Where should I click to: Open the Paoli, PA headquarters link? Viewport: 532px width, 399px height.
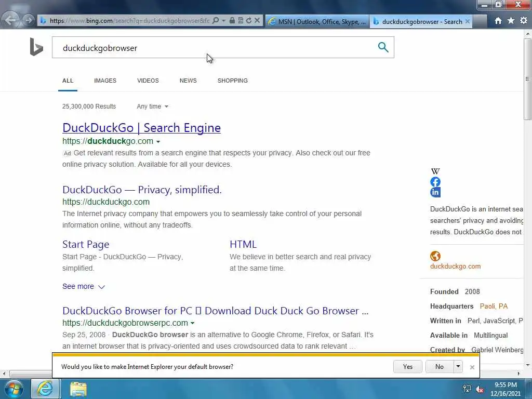tap(494, 307)
